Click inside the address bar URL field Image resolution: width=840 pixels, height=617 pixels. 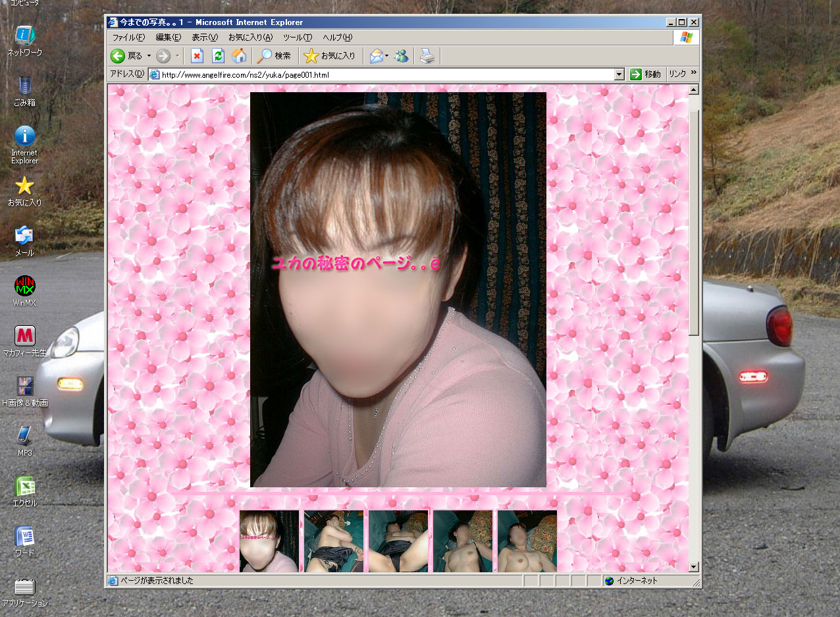pos(382,74)
